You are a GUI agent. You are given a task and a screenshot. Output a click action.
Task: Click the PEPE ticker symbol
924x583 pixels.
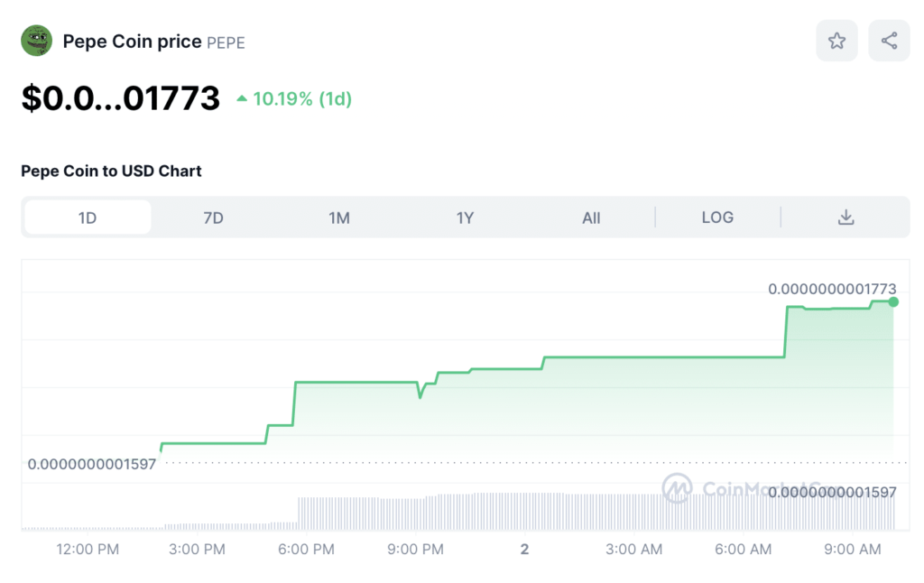click(x=226, y=42)
